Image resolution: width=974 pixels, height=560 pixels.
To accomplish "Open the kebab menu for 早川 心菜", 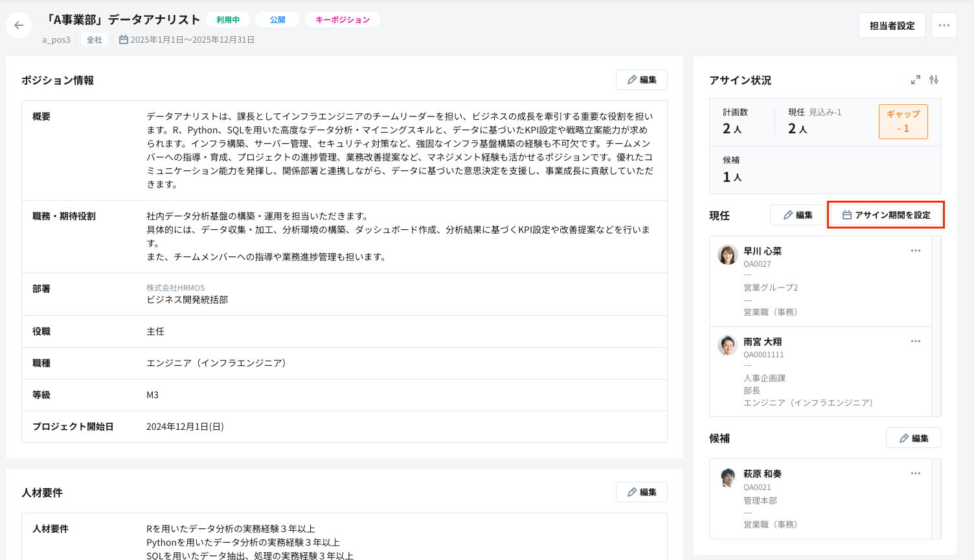I will click(x=915, y=250).
